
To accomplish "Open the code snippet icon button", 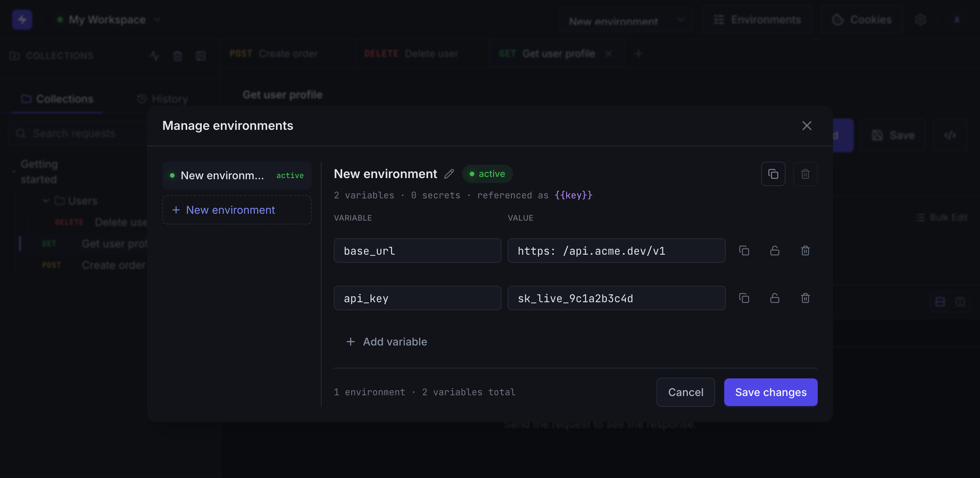I will pos(950,135).
